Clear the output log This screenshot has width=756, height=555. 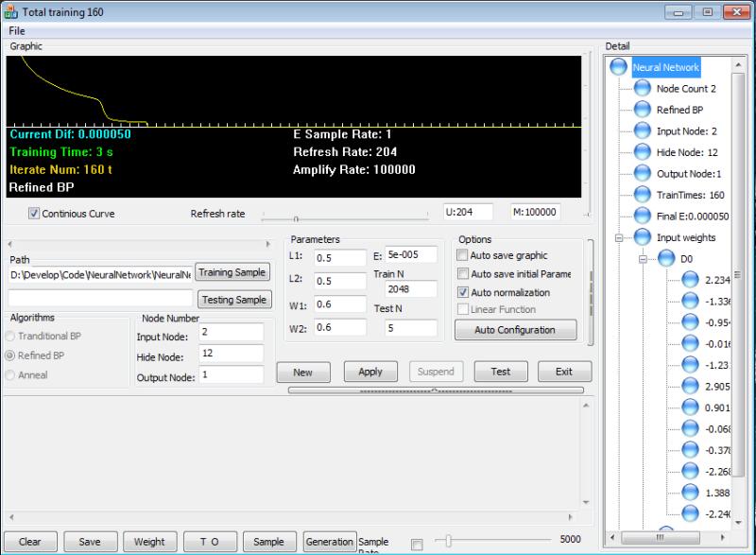(x=30, y=542)
